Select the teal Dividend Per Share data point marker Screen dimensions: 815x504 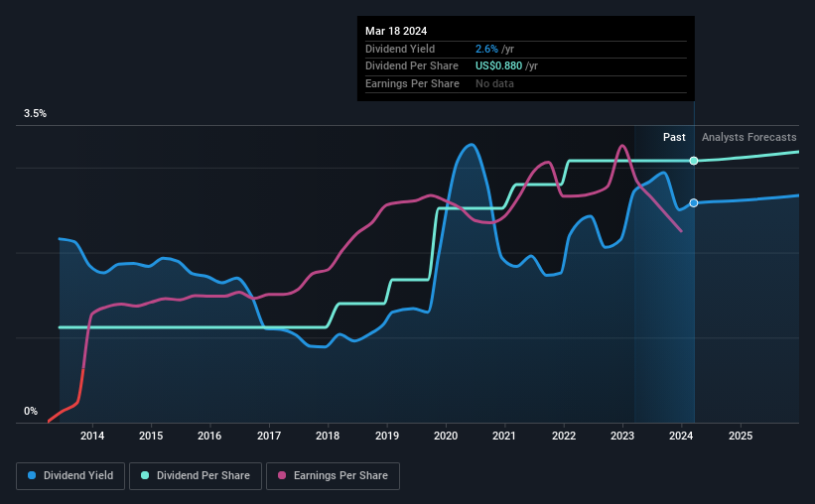[694, 161]
